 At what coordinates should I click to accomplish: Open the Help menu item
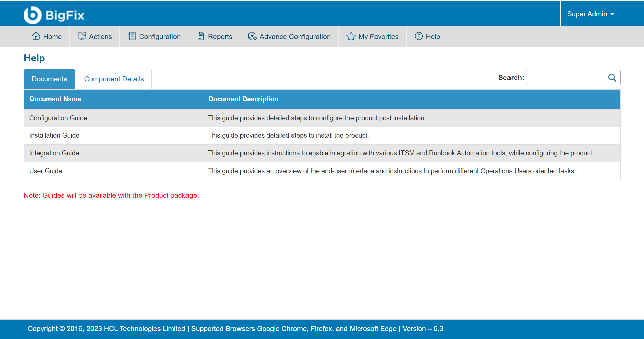[x=427, y=37]
